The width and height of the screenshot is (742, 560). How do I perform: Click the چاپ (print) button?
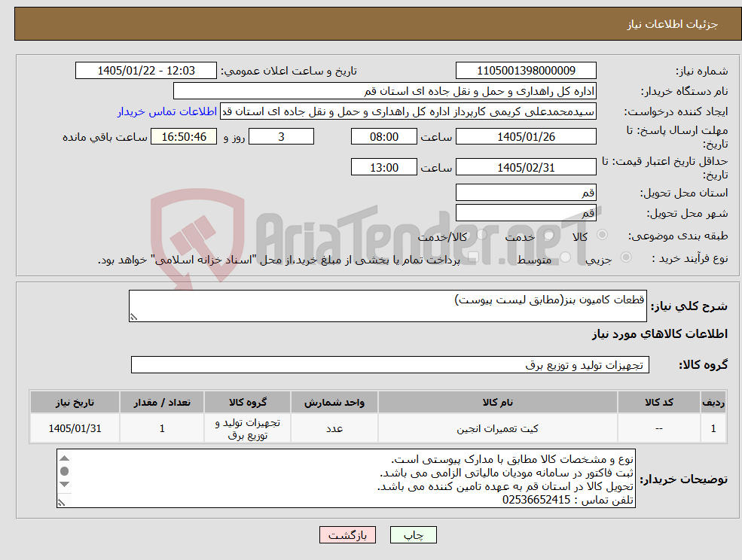[413, 535]
